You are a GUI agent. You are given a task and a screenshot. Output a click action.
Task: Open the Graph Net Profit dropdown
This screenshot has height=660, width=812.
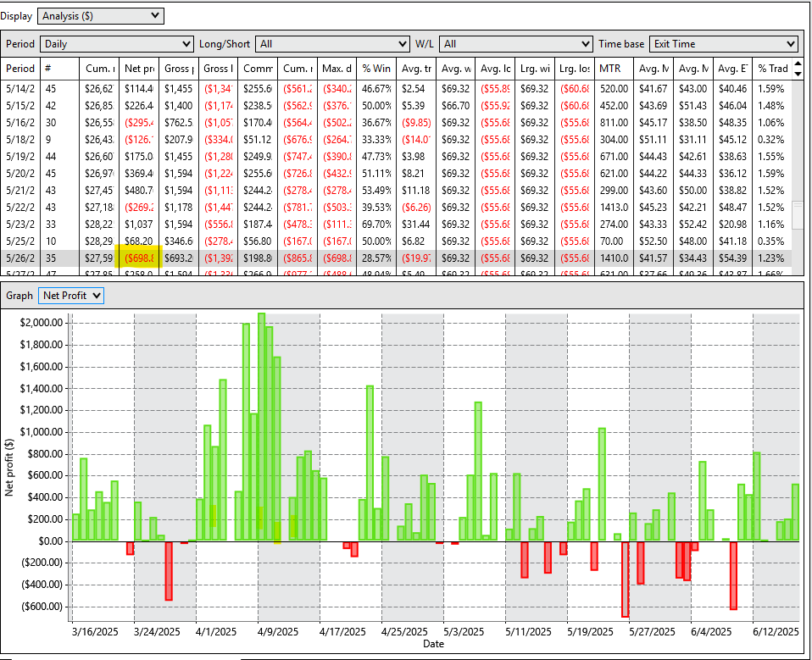tap(71, 296)
